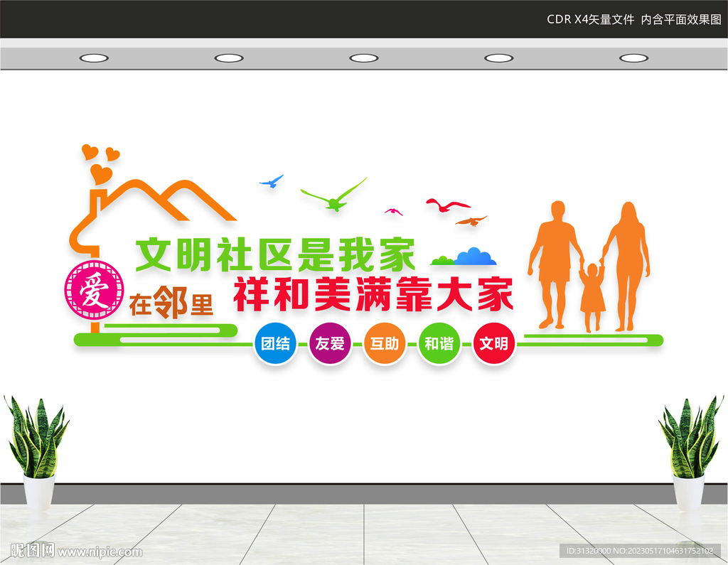The image size is (728, 565).
Task: Click the pink 爱 emblem
Action: (x=95, y=290)
